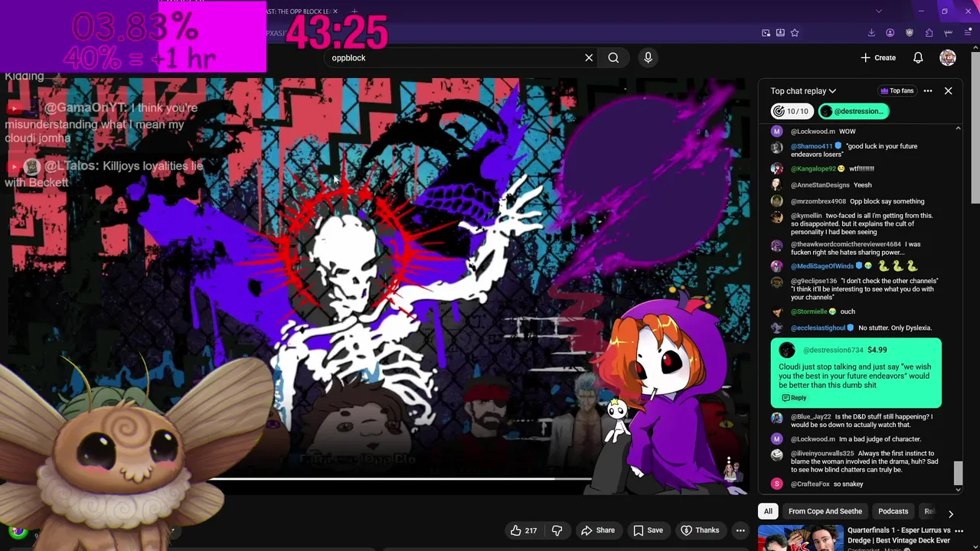Open browser downloads panel
The height and width of the screenshot is (551, 980).
(x=871, y=33)
